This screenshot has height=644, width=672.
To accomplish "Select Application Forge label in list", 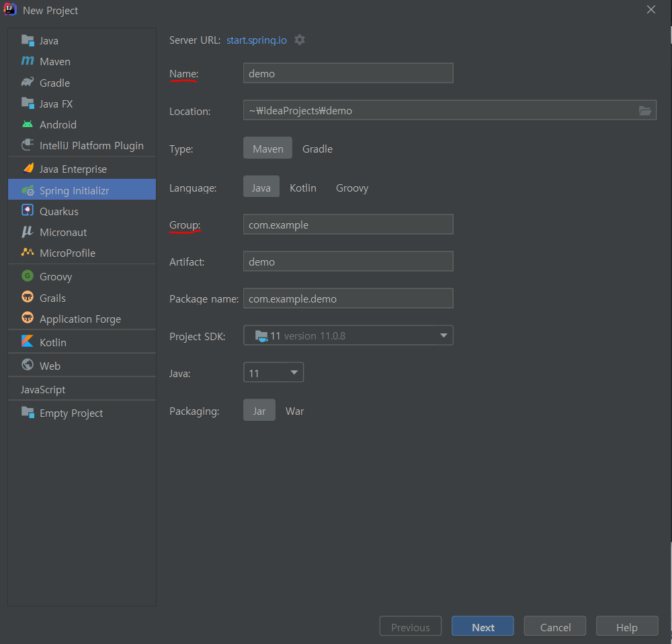I will tap(80, 319).
